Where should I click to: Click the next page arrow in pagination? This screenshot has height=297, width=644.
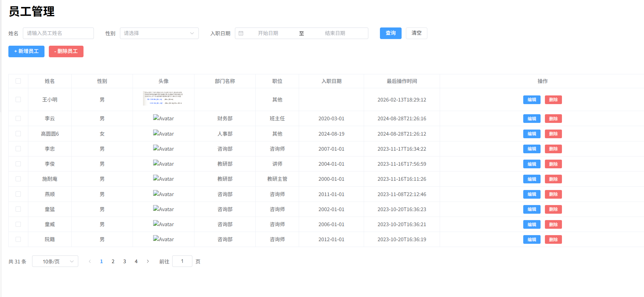[148, 261]
